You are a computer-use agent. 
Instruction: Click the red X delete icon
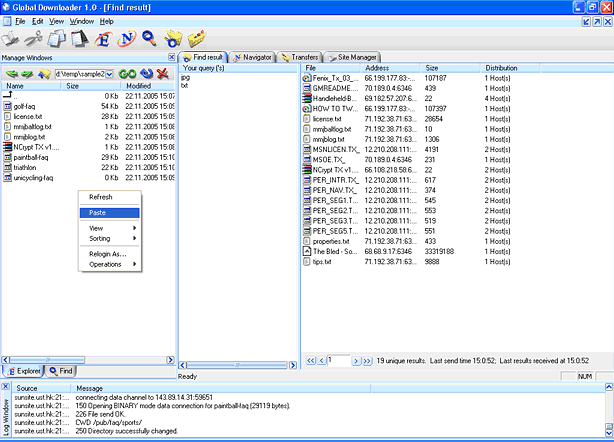[163, 74]
